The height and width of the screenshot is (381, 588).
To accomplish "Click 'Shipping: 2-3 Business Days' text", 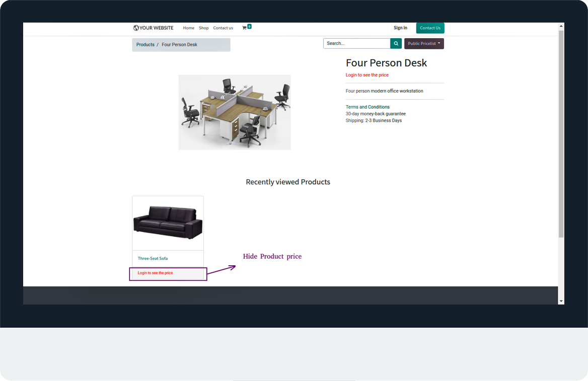I will point(374,120).
